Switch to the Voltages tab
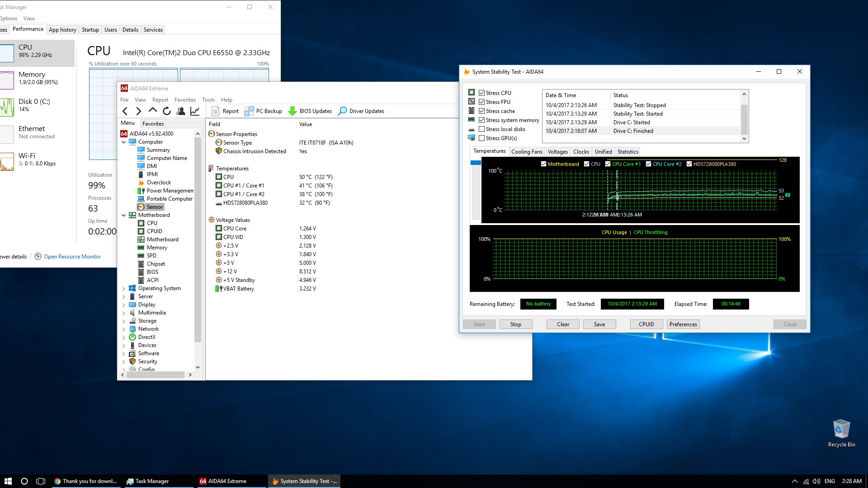 557,152
